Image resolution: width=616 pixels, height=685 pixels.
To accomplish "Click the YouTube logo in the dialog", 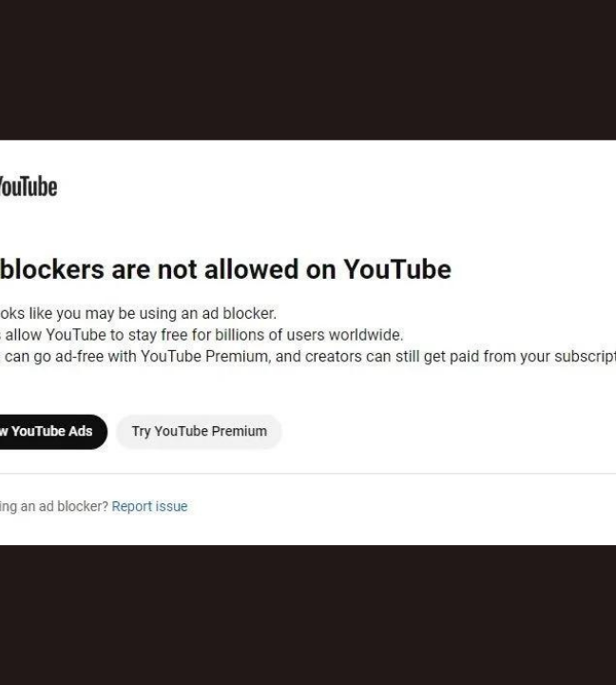I will (29, 187).
